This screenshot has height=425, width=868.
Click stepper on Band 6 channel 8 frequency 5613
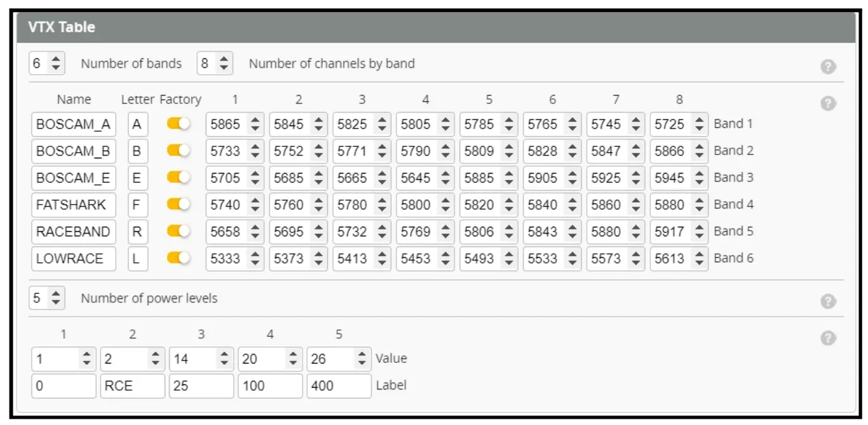(699, 258)
